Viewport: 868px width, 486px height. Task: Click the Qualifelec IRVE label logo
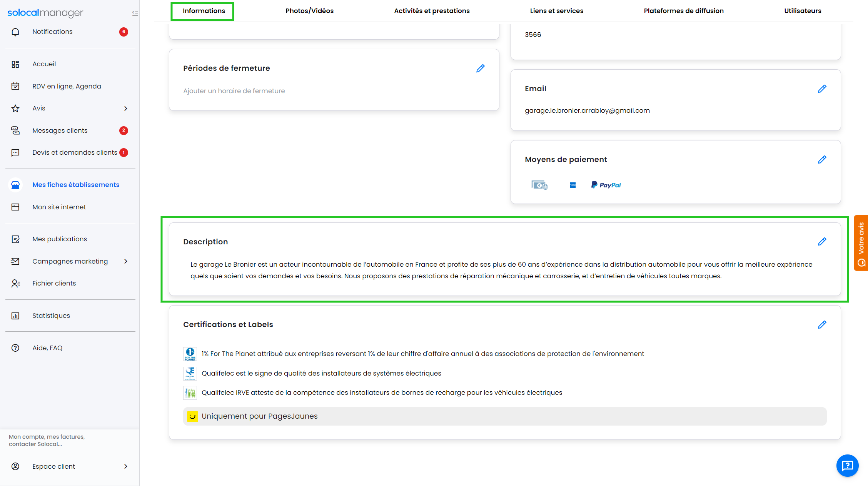(x=190, y=393)
